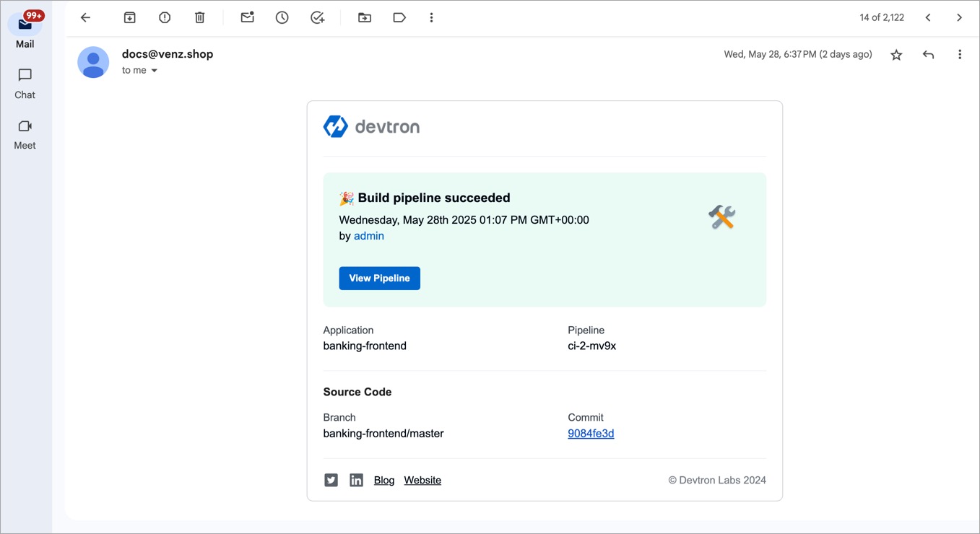Archive this email

(x=130, y=18)
